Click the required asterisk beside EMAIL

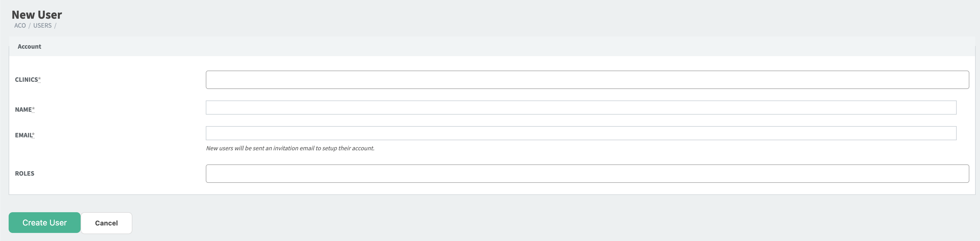point(33,135)
